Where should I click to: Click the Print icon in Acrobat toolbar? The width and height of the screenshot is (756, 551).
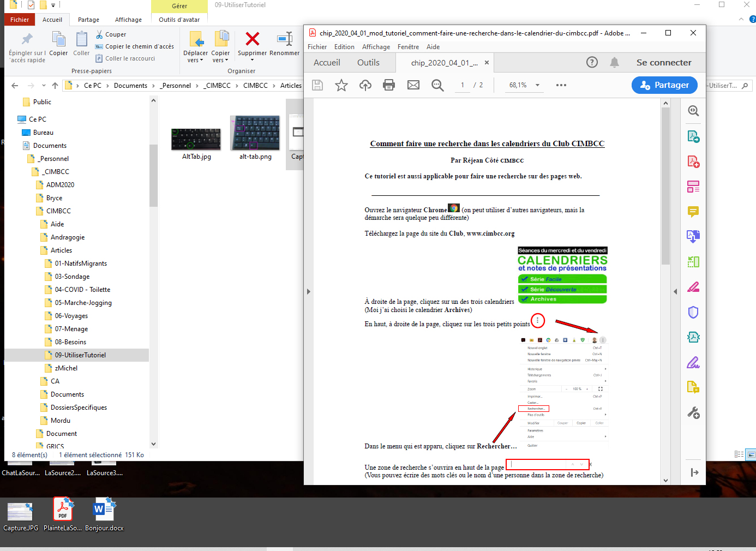coord(389,85)
